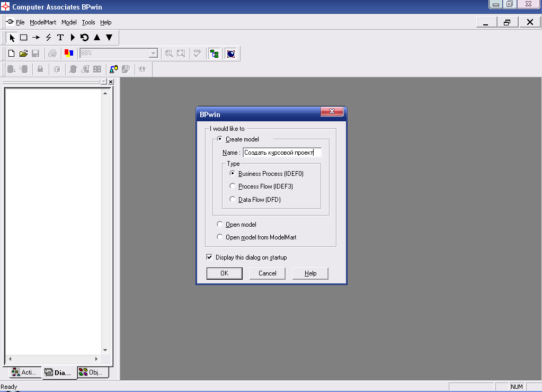Viewport: 542px width, 392px height.
Task: Select the Squiggle lightning tool
Action: click(x=48, y=37)
